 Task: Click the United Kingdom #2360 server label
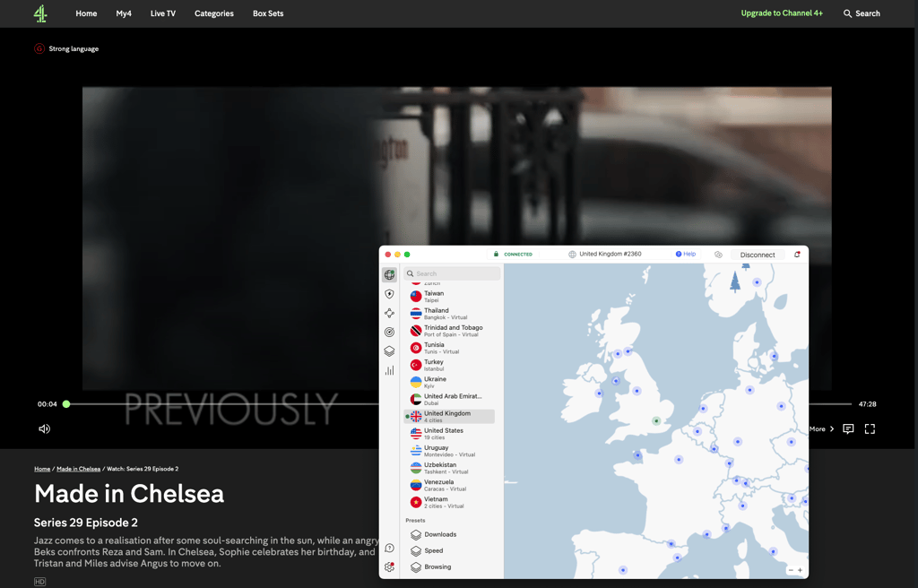610,255
